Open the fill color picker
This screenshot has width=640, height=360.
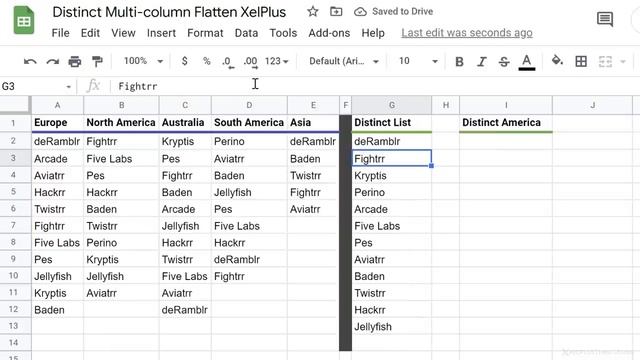[x=557, y=61]
